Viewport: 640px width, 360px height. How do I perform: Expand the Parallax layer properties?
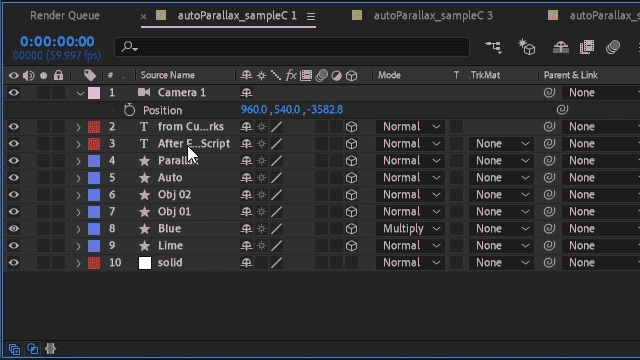(x=78, y=161)
